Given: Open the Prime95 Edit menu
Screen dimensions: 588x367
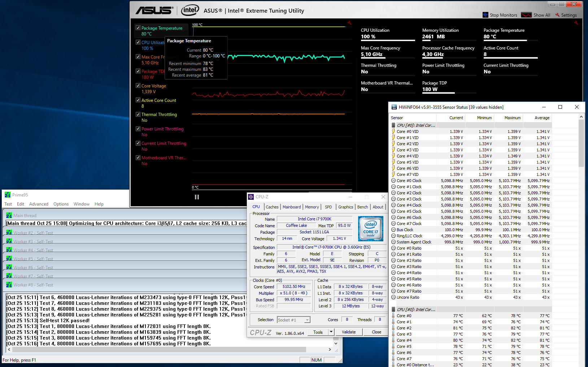Looking at the screenshot, I should [21, 204].
